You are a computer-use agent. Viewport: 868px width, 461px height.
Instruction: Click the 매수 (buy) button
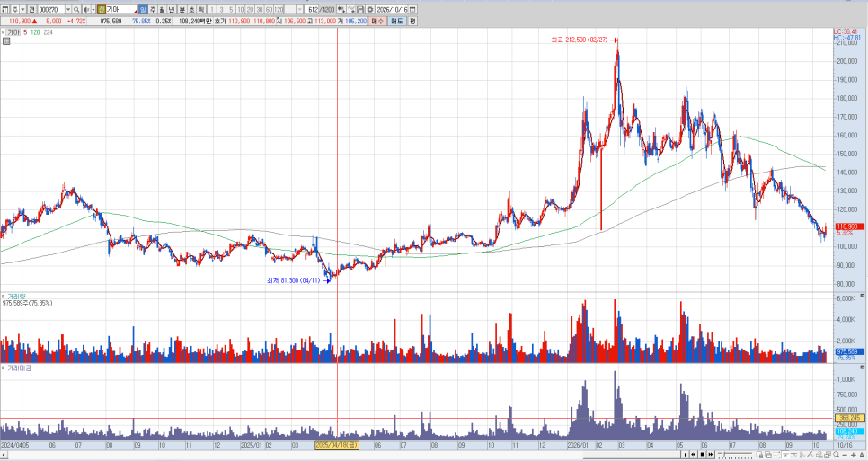pos(377,21)
